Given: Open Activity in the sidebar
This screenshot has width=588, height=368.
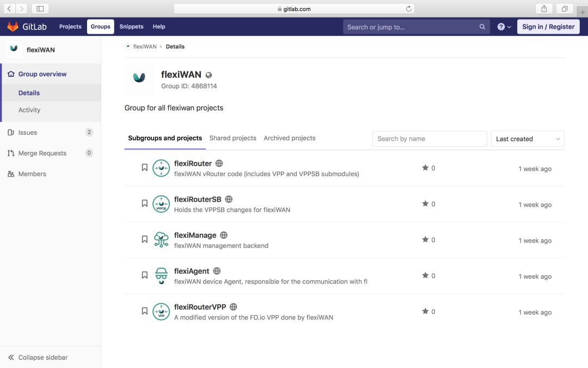Looking at the screenshot, I should coord(29,110).
